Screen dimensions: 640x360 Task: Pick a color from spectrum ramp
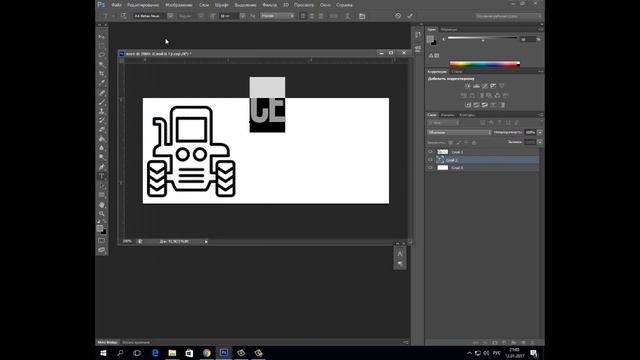coord(484,64)
